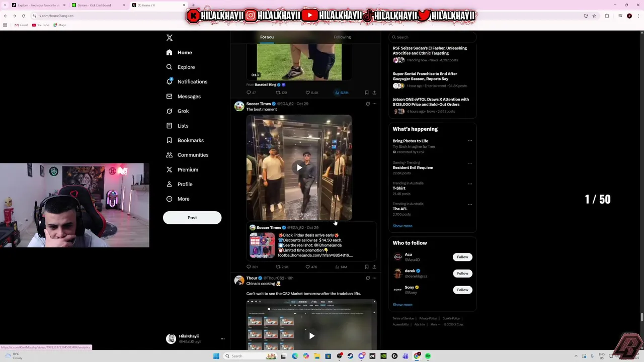Image resolution: width=644 pixels, height=362 pixels.
Task: Open Super Sentai Franchise news item
Action: click(432, 80)
